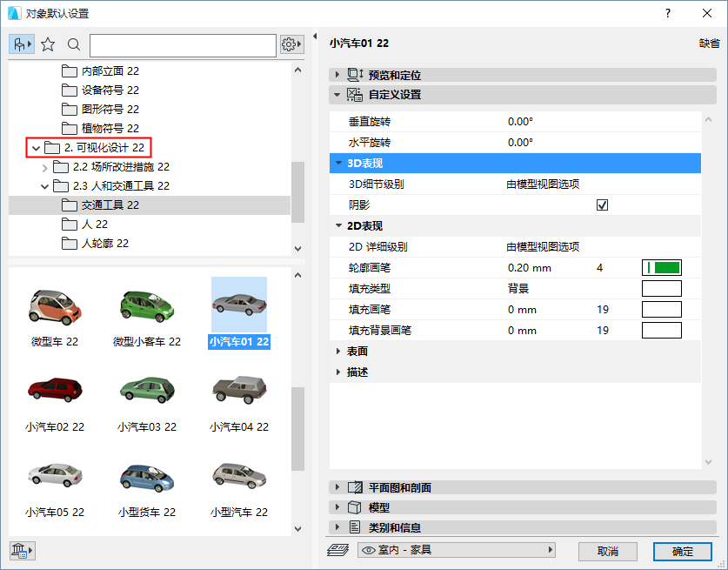The width and height of the screenshot is (728, 570).
Task: Click the layer stack icon near bottom
Action: click(341, 551)
